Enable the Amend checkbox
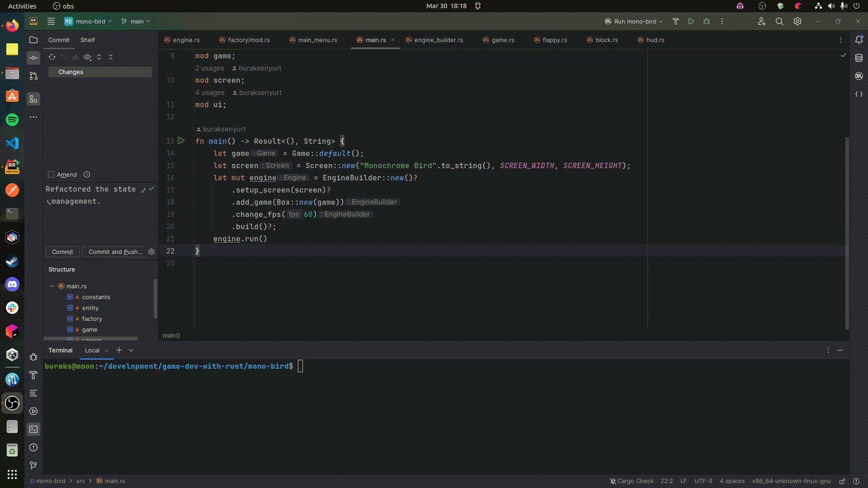The image size is (868, 488). pyautogui.click(x=51, y=174)
